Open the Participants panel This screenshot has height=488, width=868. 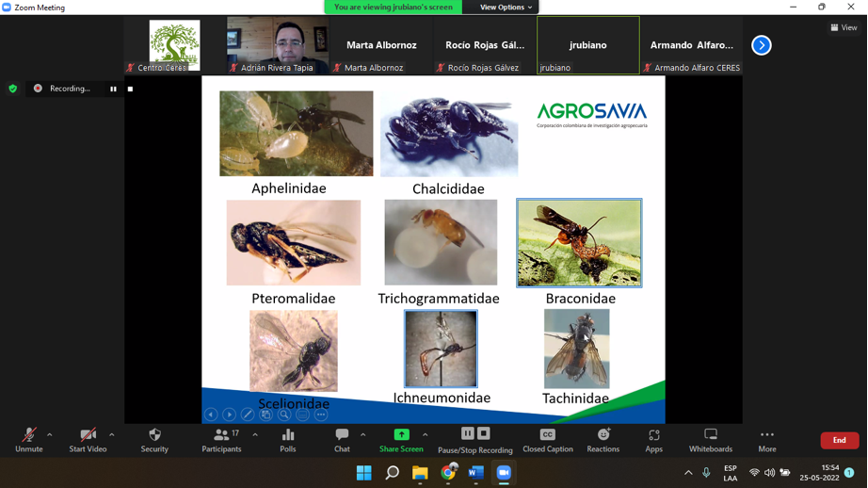(x=221, y=440)
